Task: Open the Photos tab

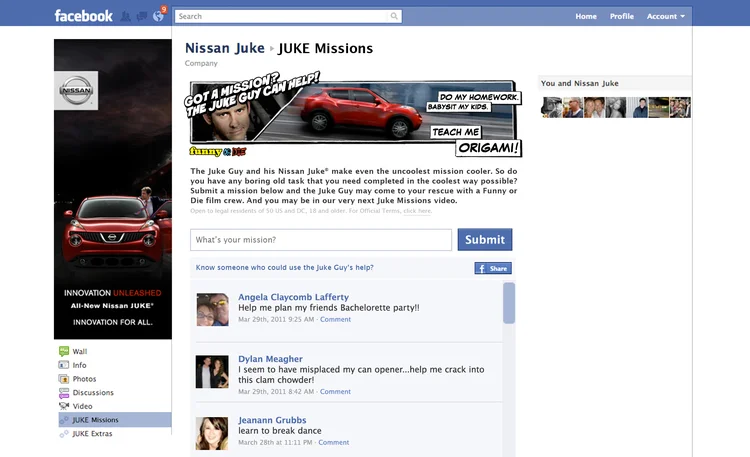Action: (85, 379)
